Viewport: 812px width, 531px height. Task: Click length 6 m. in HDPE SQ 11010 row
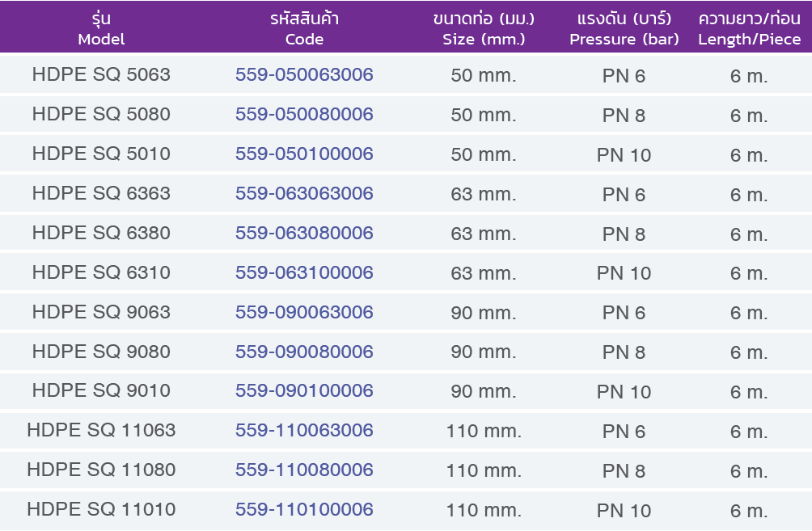750,511
